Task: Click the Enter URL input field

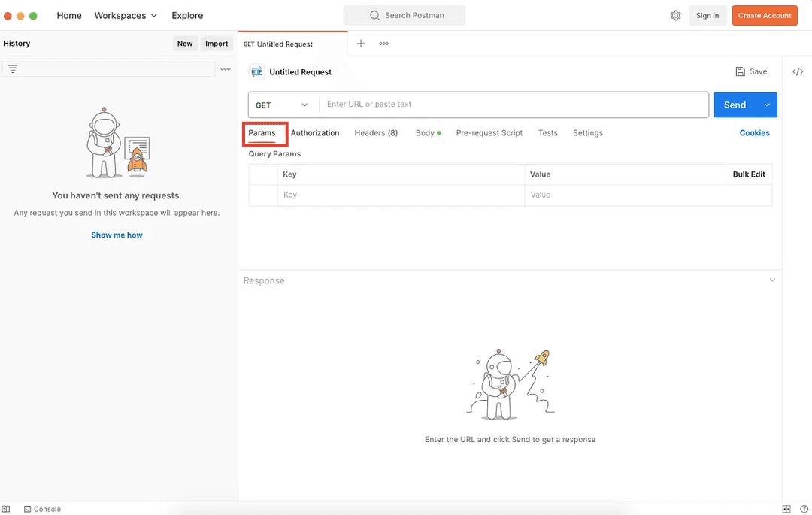Action: 514,105
